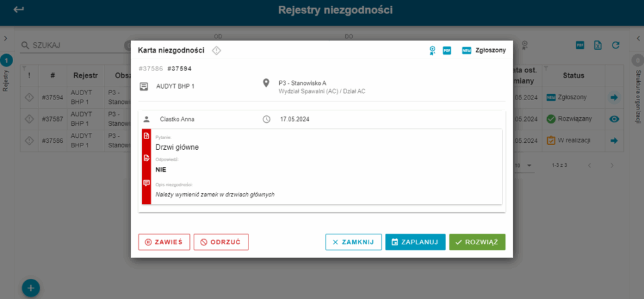Click the background toolbar PDF icon

tap(580, 45)
